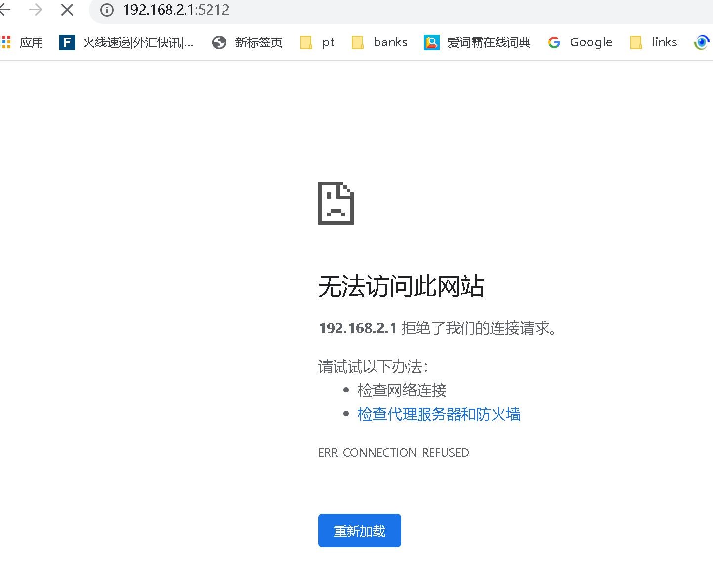Open the Google bookmark
Viewport: 713px width, 588px height.
pos(580,42)
